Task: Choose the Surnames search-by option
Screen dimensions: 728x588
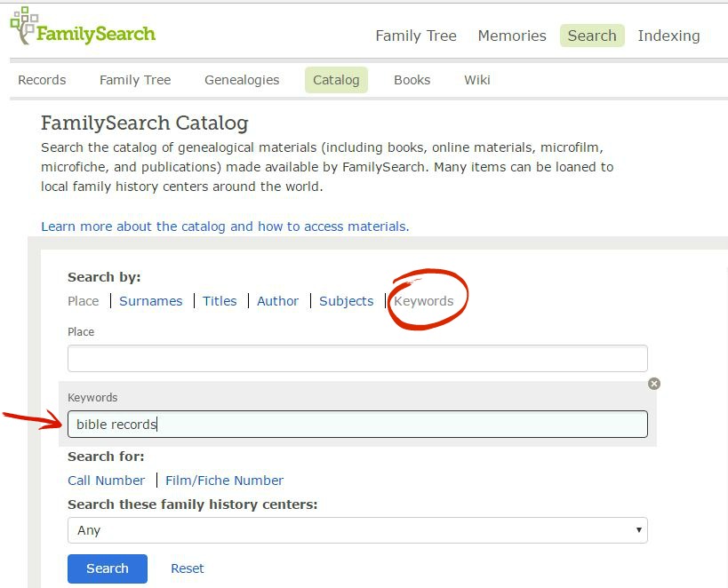Action: coord(151,301)
